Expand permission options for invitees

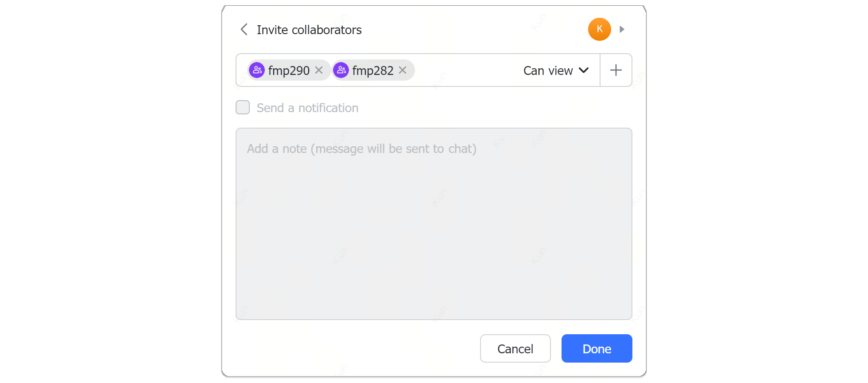point(556,70)
